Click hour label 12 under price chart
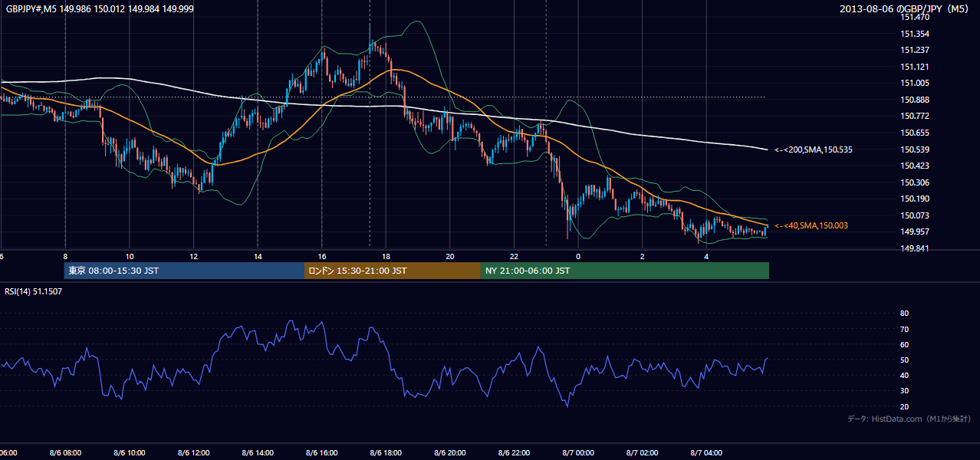Image resolution: width=980 pixels, height=460 pixels. click(194, 256)
